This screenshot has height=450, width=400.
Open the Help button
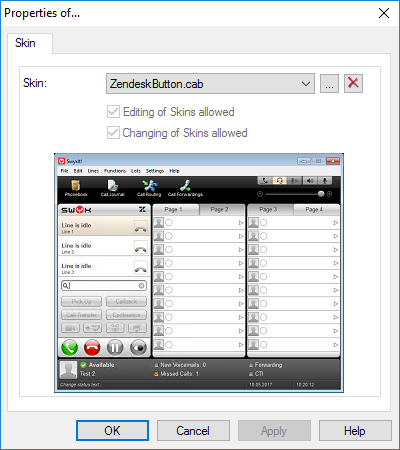(x=355, y=431)
